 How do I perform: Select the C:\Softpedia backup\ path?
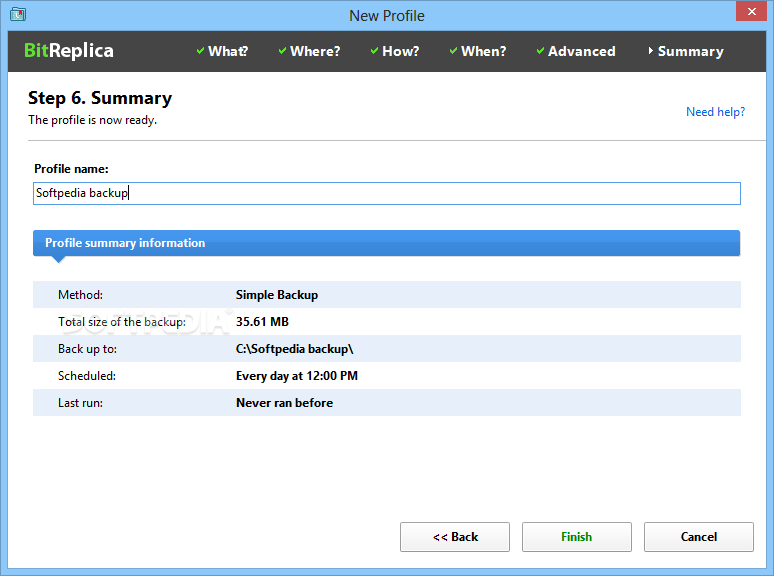294,349
